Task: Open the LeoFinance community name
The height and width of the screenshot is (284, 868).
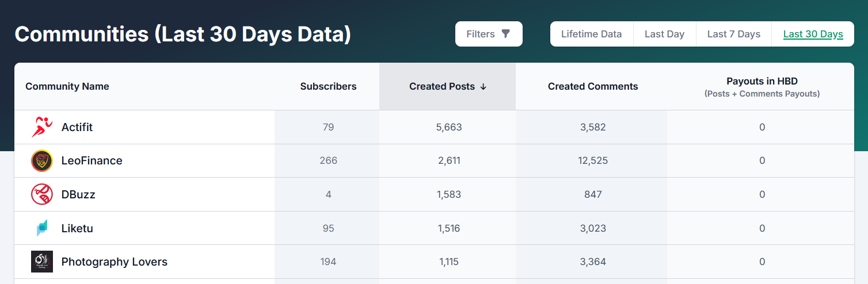Action: [92, 161]
